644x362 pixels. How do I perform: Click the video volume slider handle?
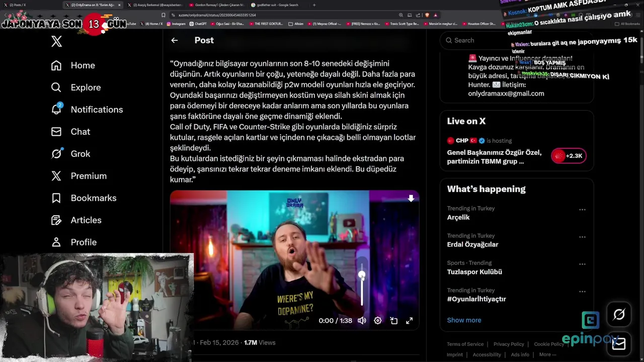pyautogui.click(x=362, y=275)
